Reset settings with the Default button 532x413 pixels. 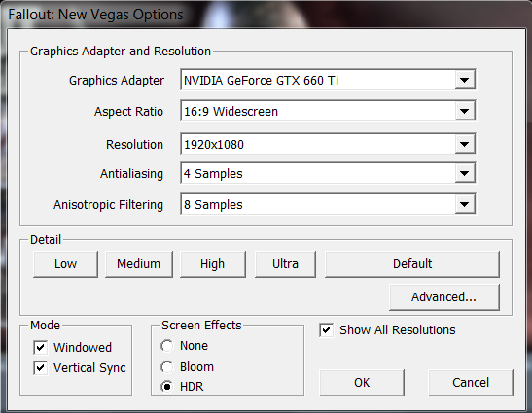click(x=412, y=264)
